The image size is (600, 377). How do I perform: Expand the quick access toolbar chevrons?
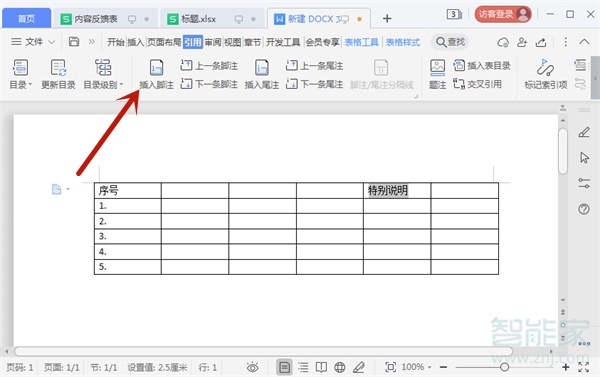pos(91,41)
